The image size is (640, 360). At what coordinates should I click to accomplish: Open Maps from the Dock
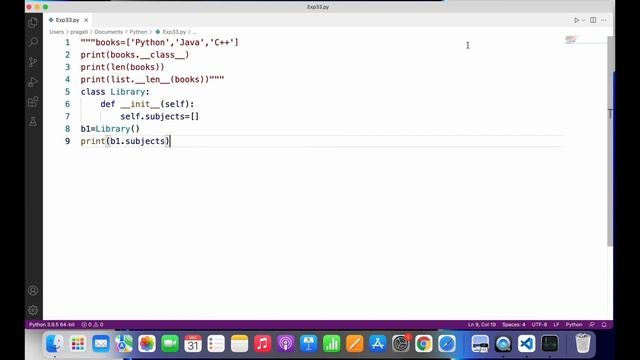124,344
